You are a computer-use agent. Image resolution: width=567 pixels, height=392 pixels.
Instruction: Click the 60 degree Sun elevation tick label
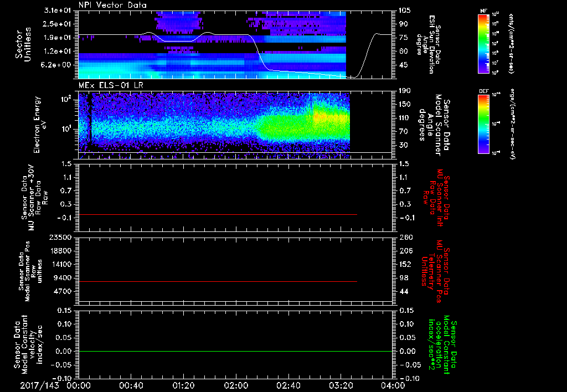click(404, 51)
